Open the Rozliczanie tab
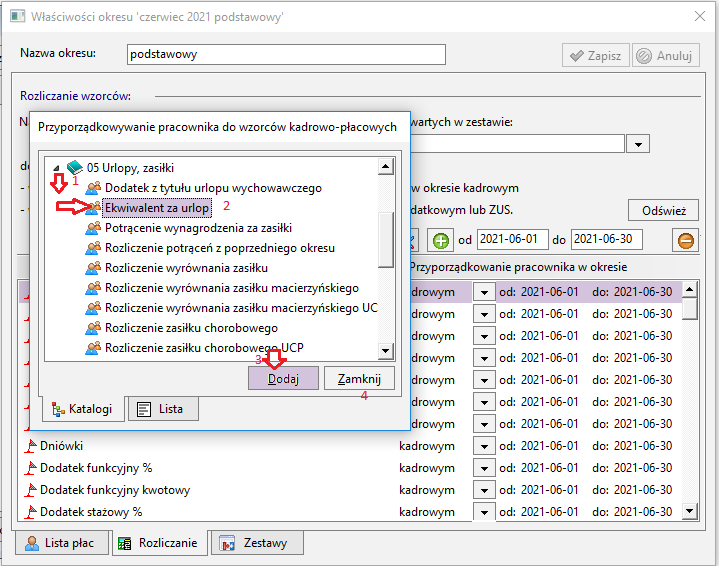 click(x=159, y=543)
